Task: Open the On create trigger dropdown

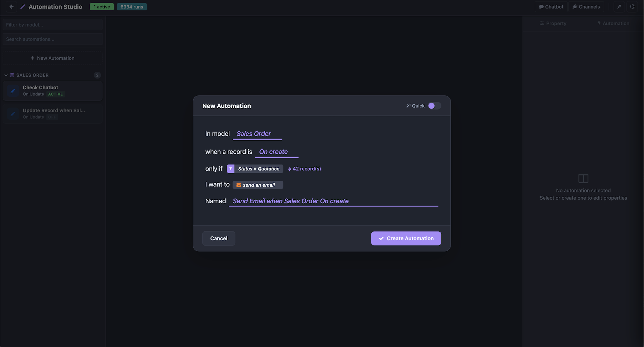Action: click(274, 152)
